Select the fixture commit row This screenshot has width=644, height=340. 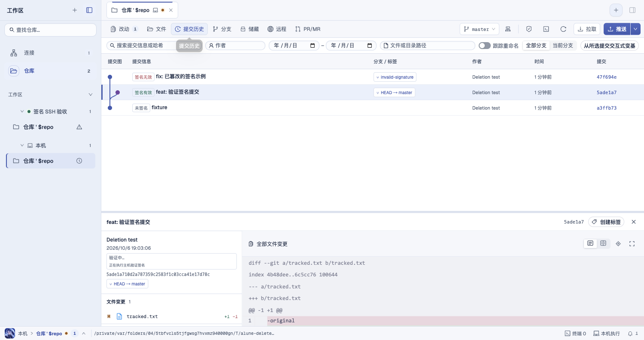click(x=373, y=108)
